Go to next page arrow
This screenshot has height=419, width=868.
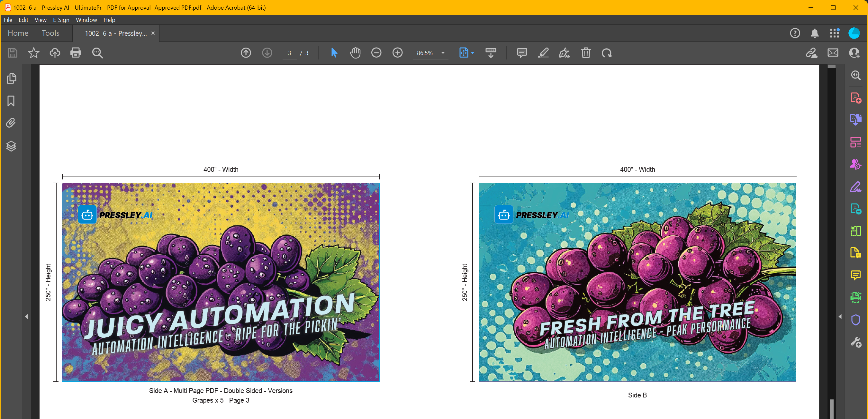tap(267, 53)
